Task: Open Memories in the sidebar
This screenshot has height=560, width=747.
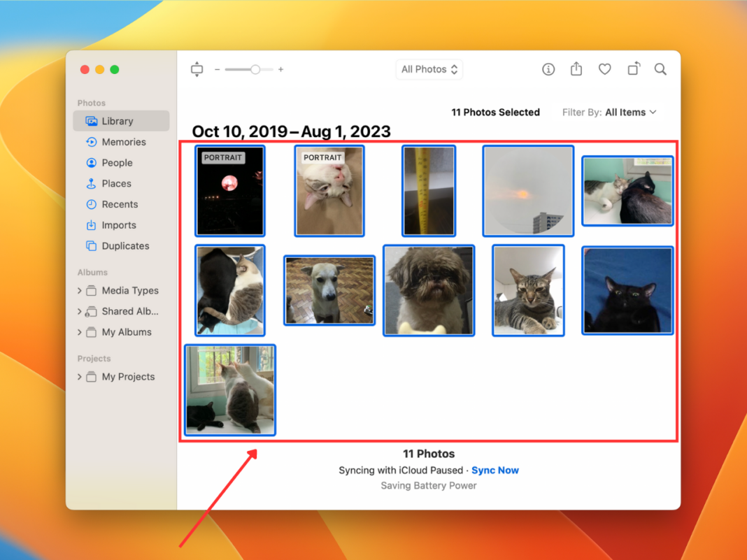Action: pos(122,142)
